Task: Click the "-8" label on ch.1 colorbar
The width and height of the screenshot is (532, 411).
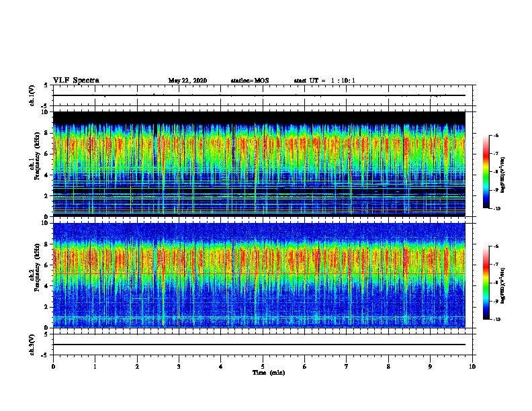Action: (x=496, y=172)
